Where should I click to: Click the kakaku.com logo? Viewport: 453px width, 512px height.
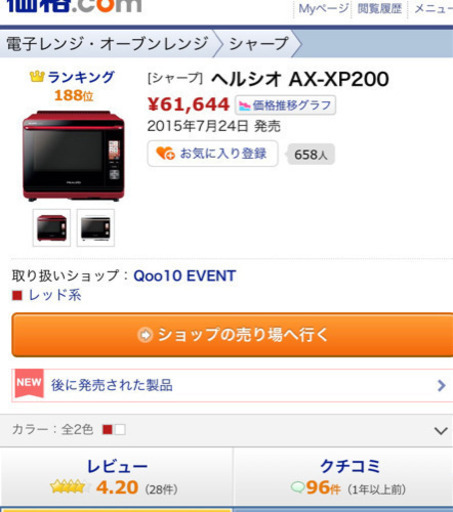(74, 6)
